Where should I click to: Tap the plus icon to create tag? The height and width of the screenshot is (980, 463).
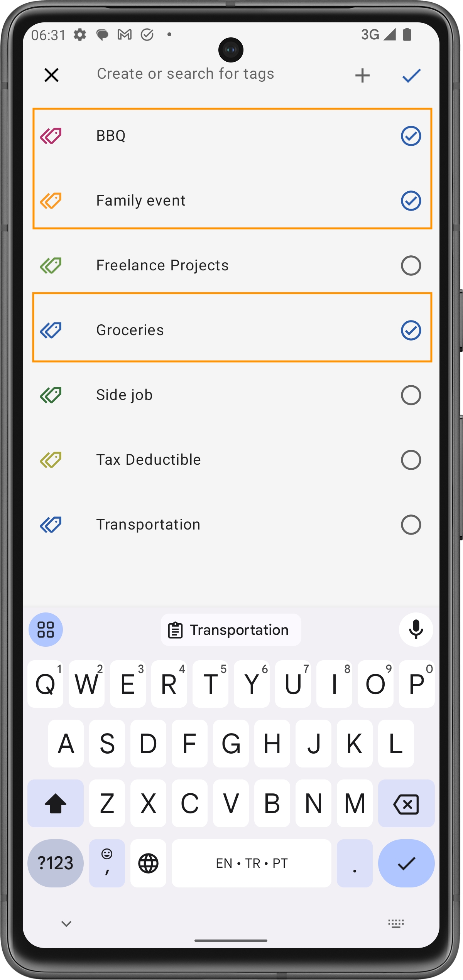tap(362, 75)
